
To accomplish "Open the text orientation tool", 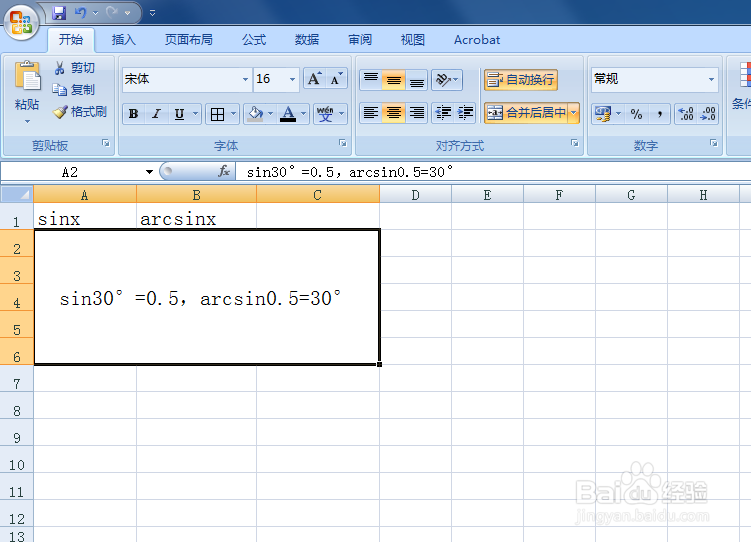I will tap(447, 79).
